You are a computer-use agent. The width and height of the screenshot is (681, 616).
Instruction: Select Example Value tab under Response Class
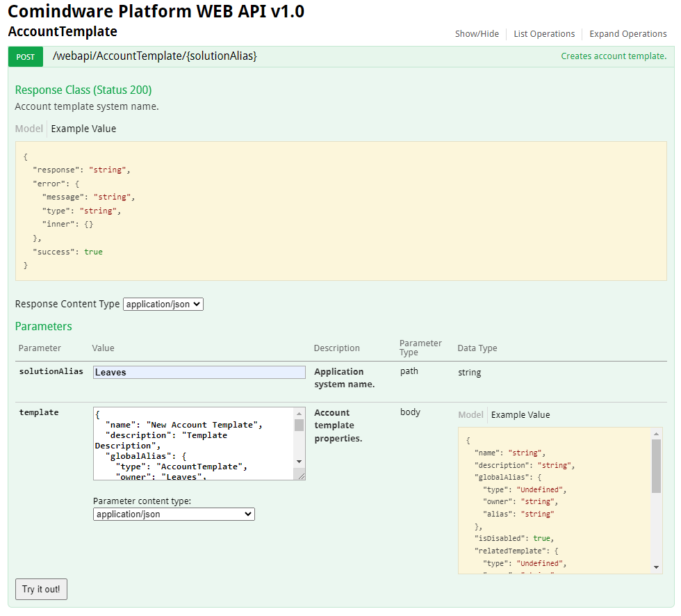point(83,129)
